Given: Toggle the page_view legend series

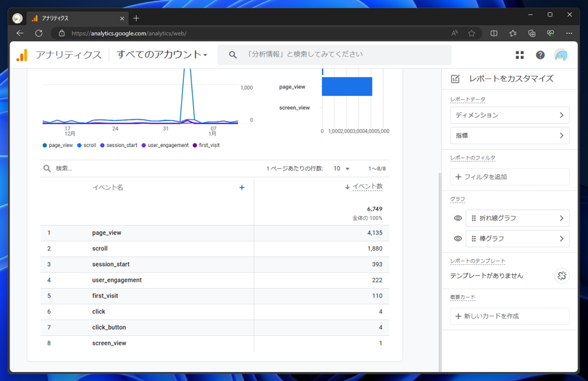Looking at the screenshot, I should pyautogui.click(x=57, y=146).
